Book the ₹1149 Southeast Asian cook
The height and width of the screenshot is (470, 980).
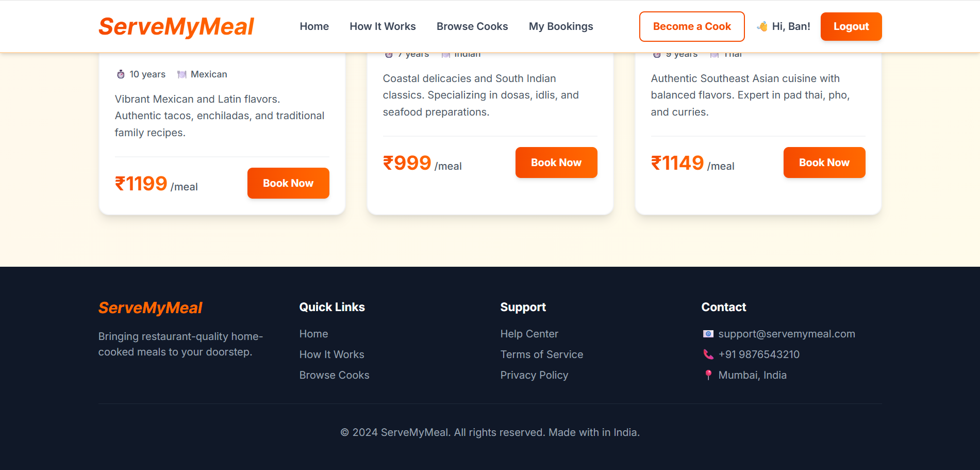(x=824, y=163)
